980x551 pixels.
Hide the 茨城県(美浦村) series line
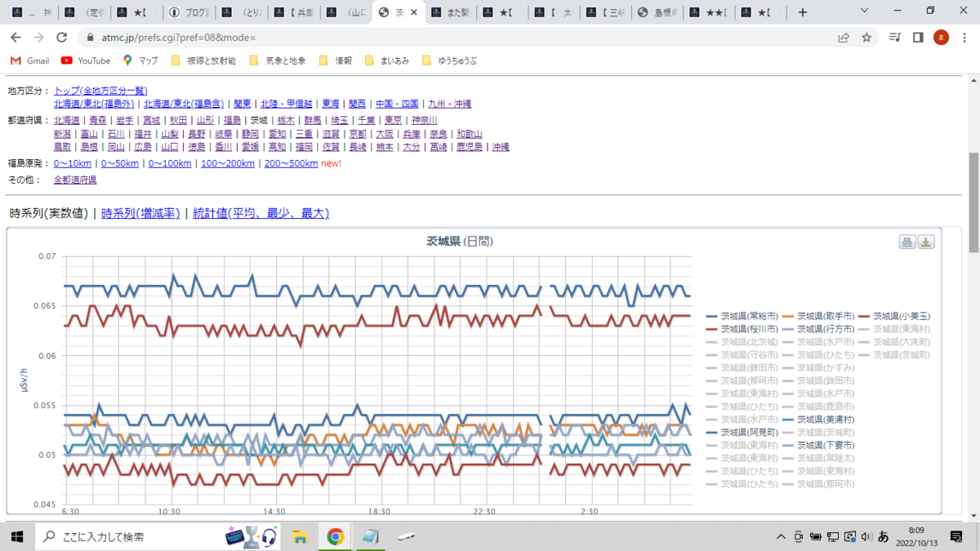pos(817,419)
